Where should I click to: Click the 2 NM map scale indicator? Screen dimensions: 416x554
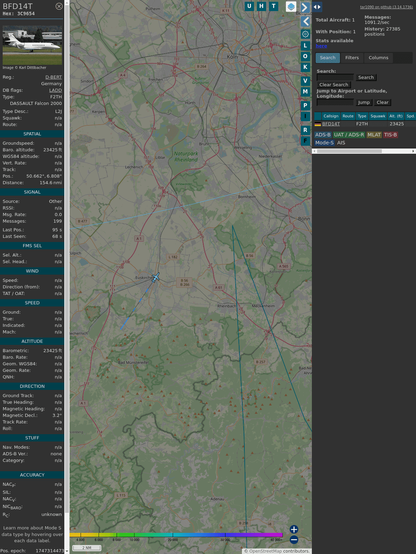point(87,548)
